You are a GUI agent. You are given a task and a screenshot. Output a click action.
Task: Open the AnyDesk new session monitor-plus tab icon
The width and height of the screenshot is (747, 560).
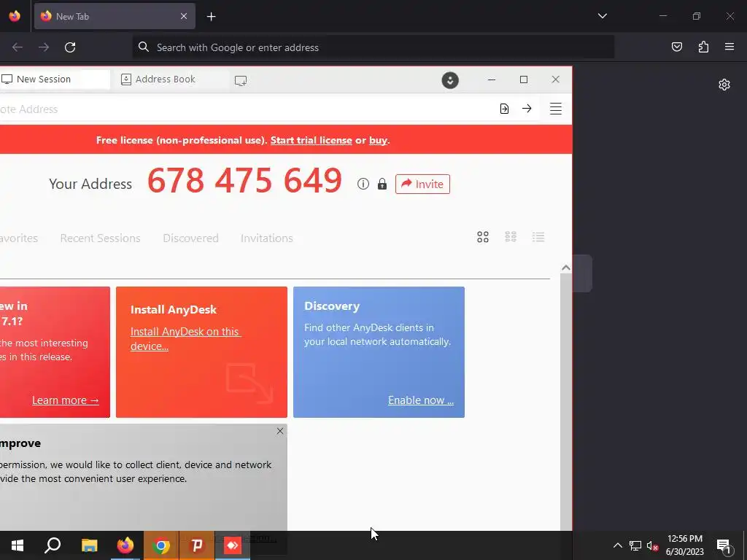[241, 80]
